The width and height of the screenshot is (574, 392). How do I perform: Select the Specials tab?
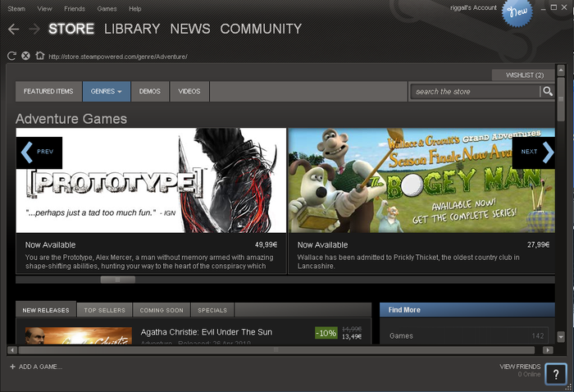point(212,310)
